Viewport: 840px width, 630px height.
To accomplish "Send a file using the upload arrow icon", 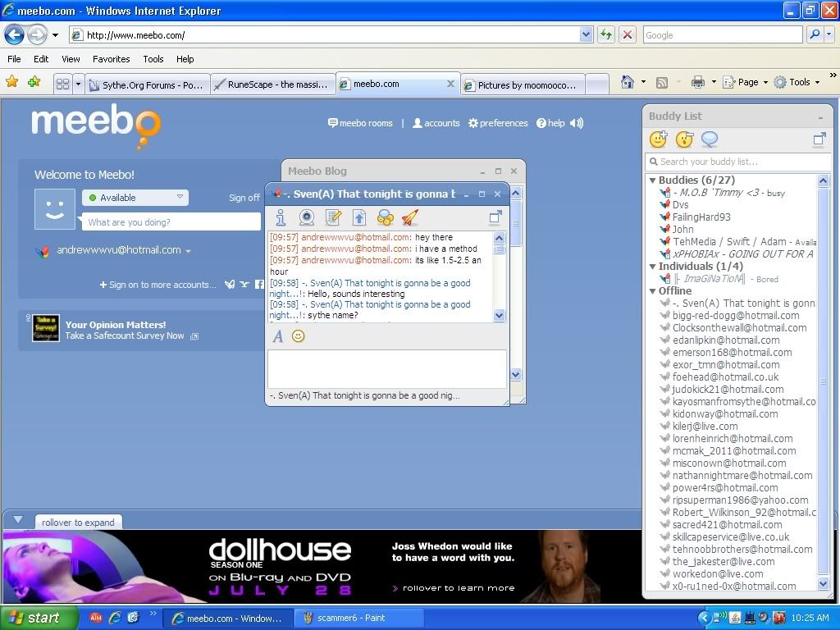I will point(359,217).
